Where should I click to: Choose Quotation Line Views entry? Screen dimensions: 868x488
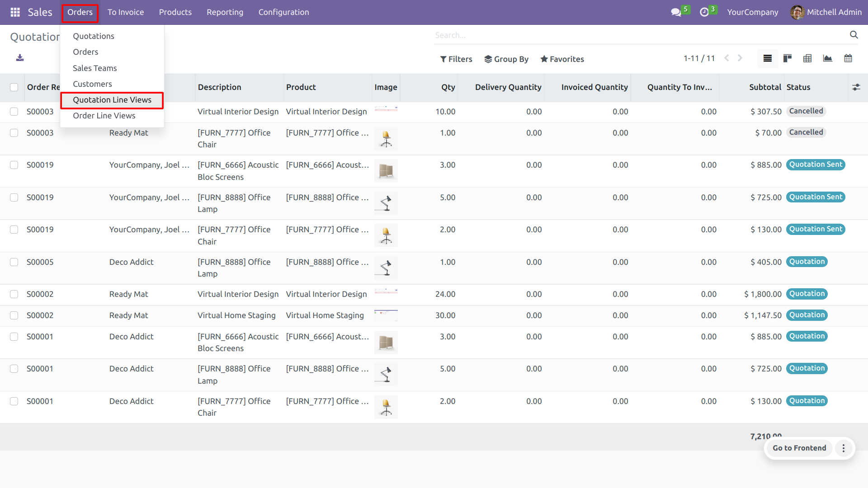[x=112, y=100]
